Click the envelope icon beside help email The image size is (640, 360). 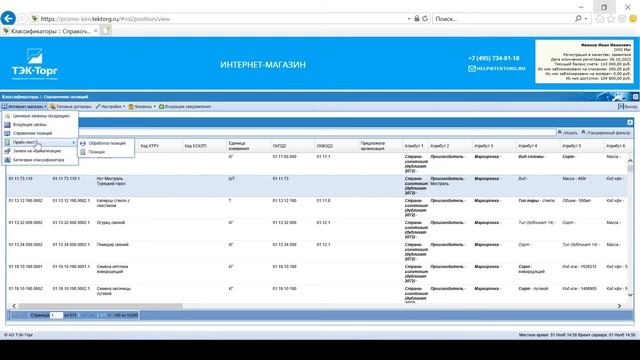(x=472, y=69)
